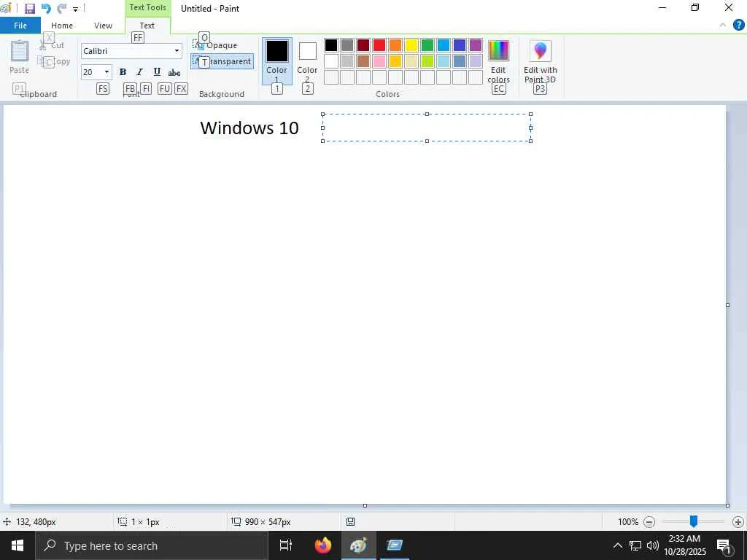Click the Cut button

click(51, 45)
